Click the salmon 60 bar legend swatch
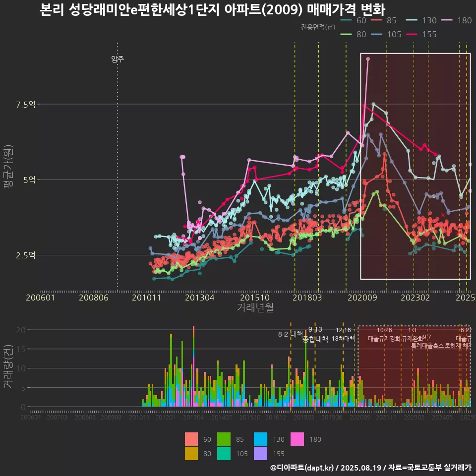 [191, 439]
